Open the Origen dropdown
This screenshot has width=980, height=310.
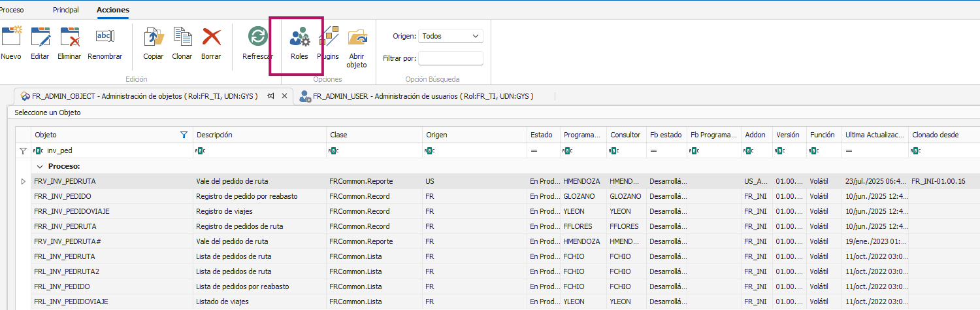click(x=450, y=36)
